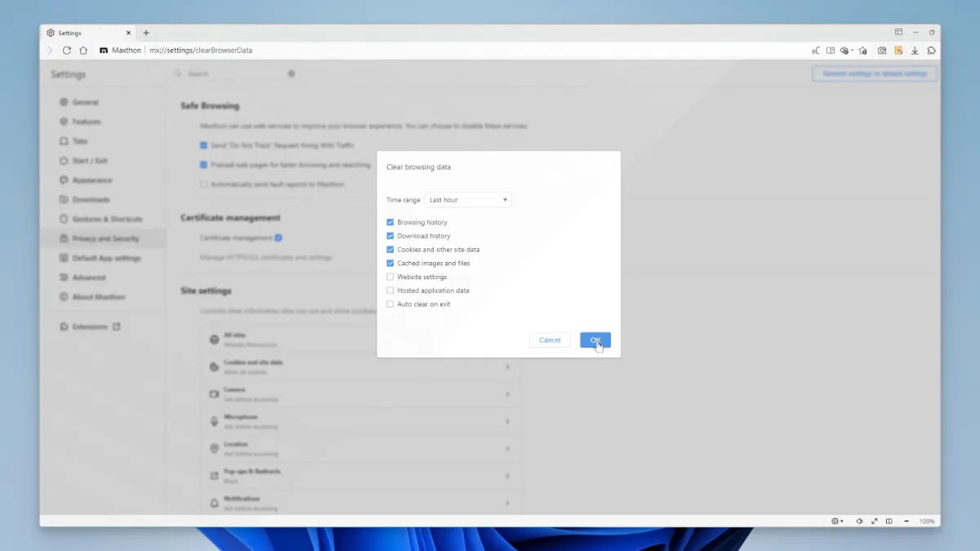The height and width of the screenshot is (551, 980).
Task: Click the split screen status bar icon
Action: coord(889,521)
